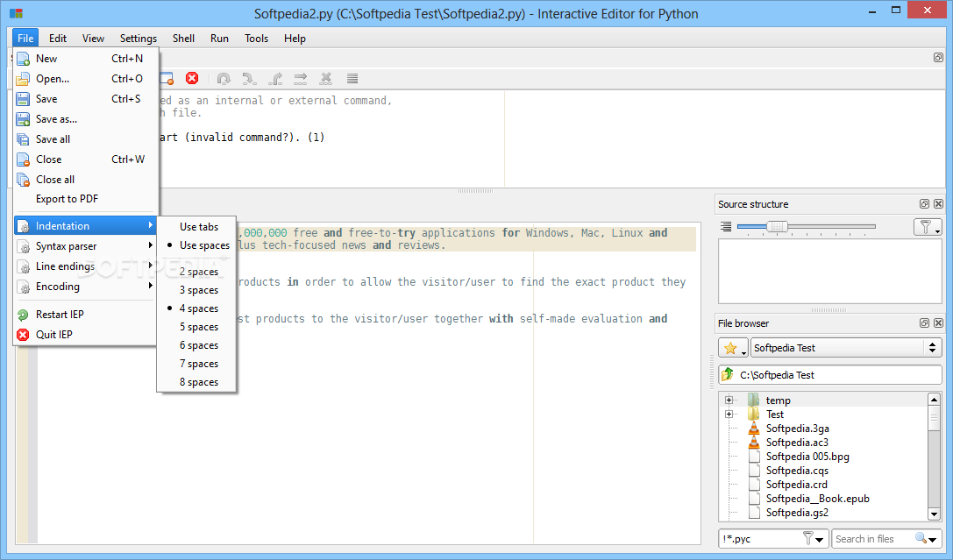Image resolution: width=953 pixels, height=560 pixels.
Task: Select Softpedia__Book.epub in file browser
Action: (x=817, y=499)
